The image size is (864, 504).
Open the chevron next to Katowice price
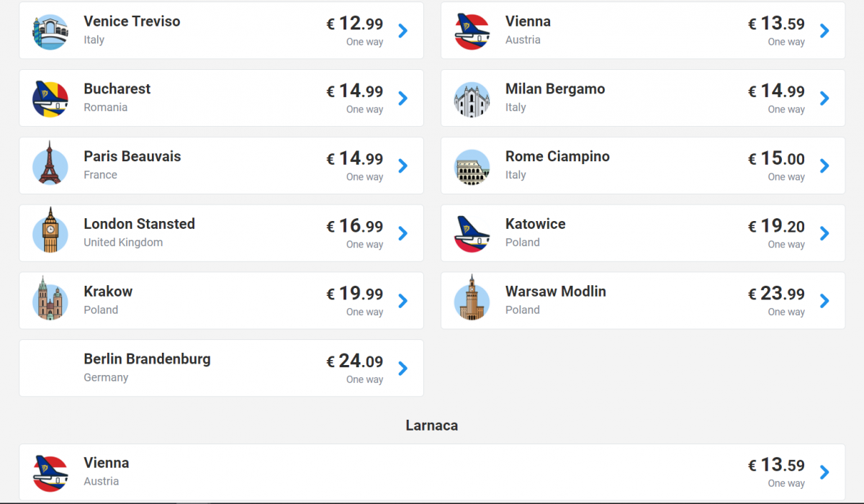pos(824,233)
